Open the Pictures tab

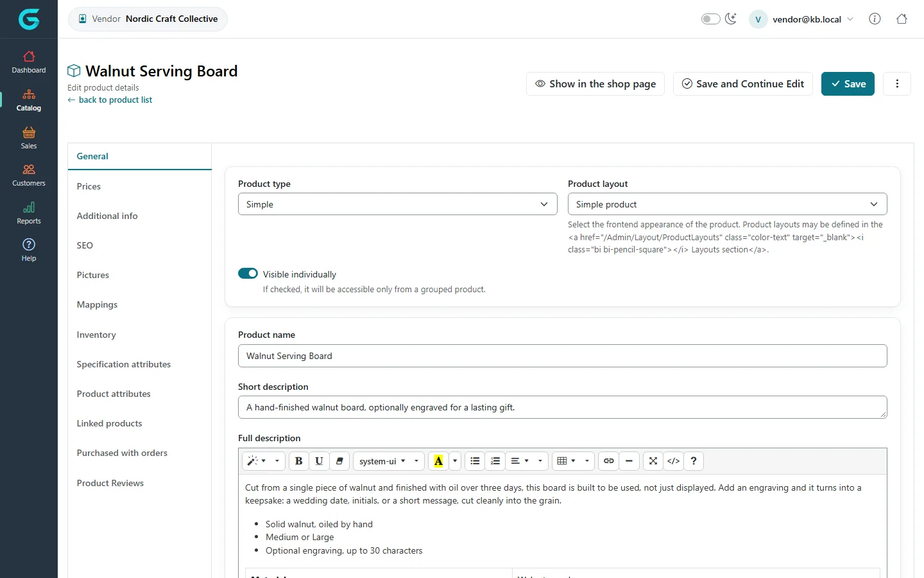coord(139,275)
